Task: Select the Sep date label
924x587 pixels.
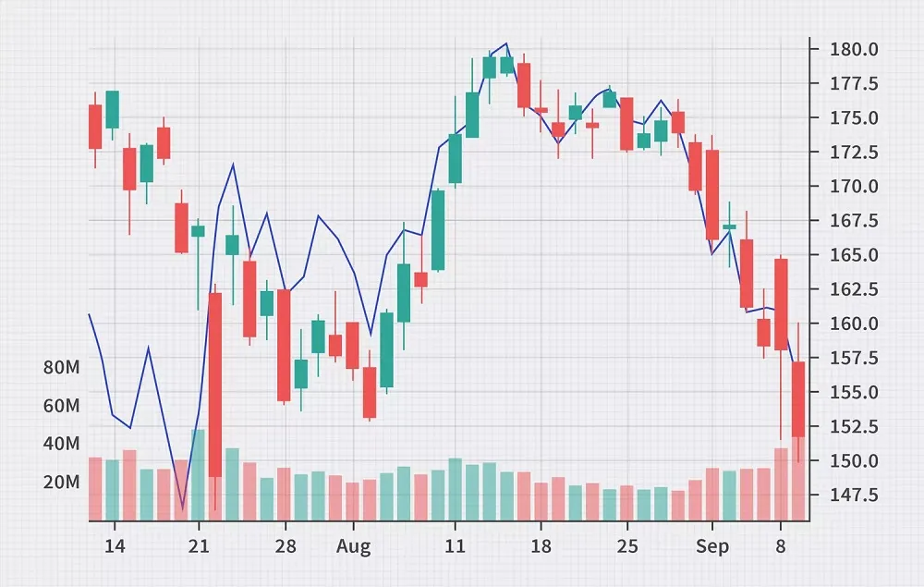Action: point(712,547)
